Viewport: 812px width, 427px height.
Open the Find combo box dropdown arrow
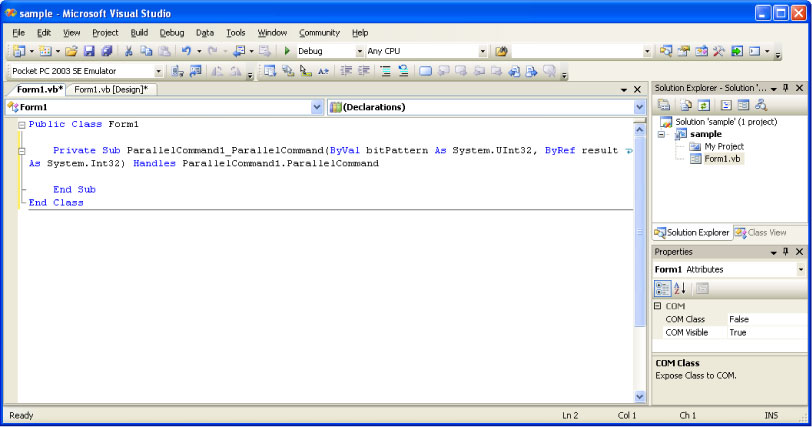tap(647, 51)
